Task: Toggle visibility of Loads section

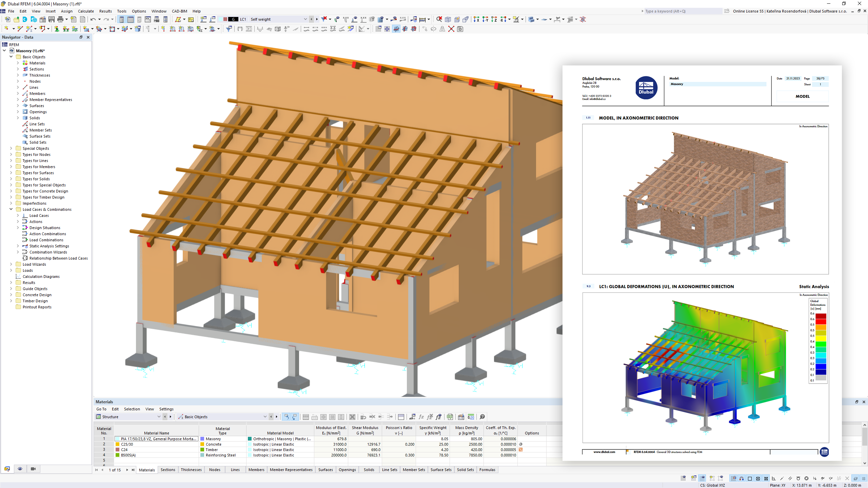Action: [x=11, y=270]
